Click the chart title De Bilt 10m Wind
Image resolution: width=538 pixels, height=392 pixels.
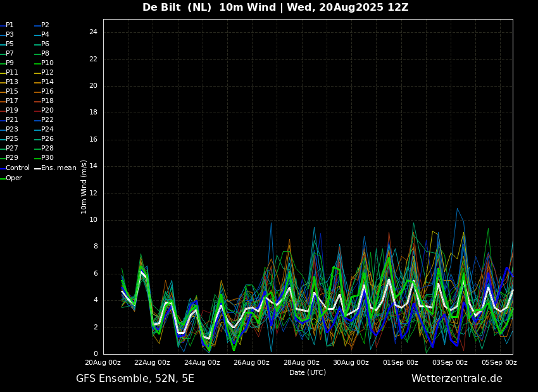pyautogui.click(x=275, y=8)
